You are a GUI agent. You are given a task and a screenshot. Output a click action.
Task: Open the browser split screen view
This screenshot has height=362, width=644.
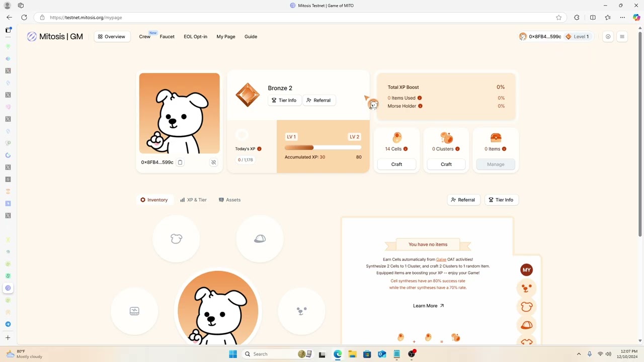pos(593,18)
